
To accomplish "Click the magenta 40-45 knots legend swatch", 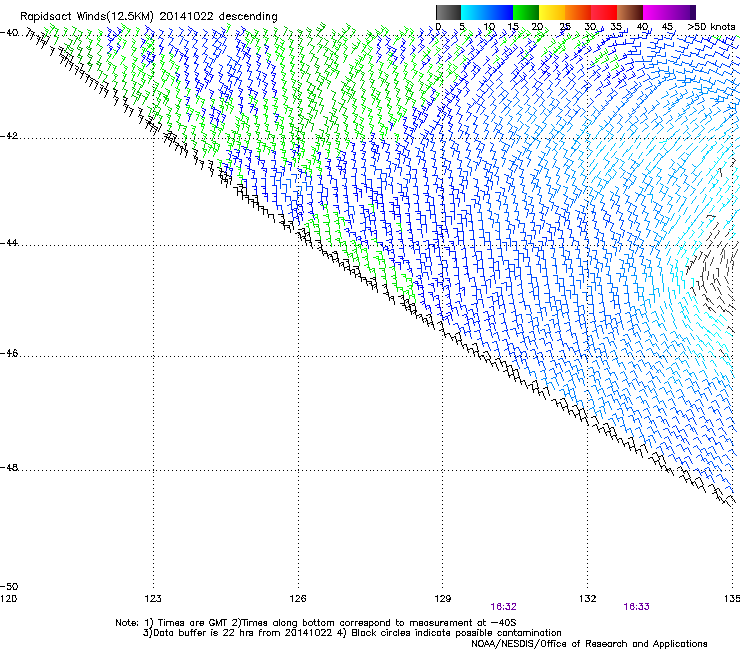I will click(x=656, y=12).
